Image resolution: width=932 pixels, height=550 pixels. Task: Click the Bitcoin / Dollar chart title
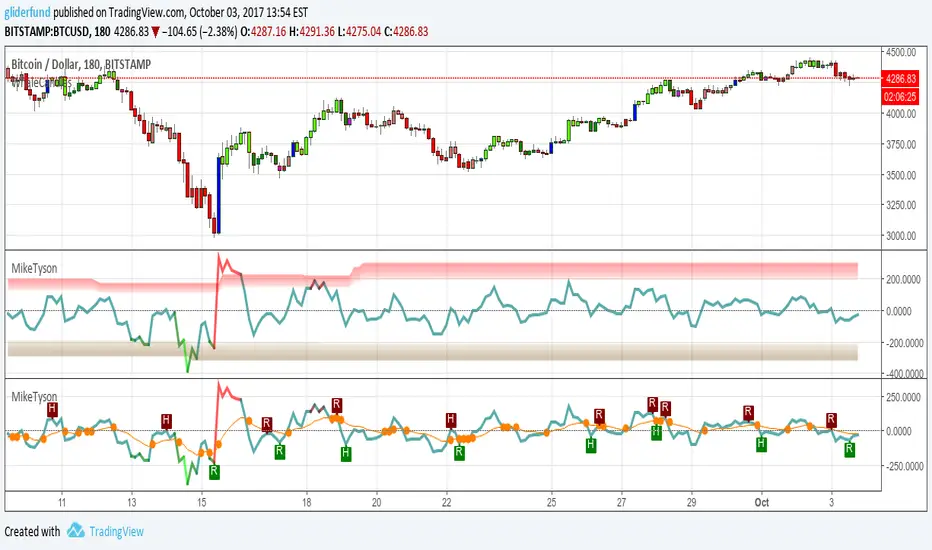pos(81,64)
